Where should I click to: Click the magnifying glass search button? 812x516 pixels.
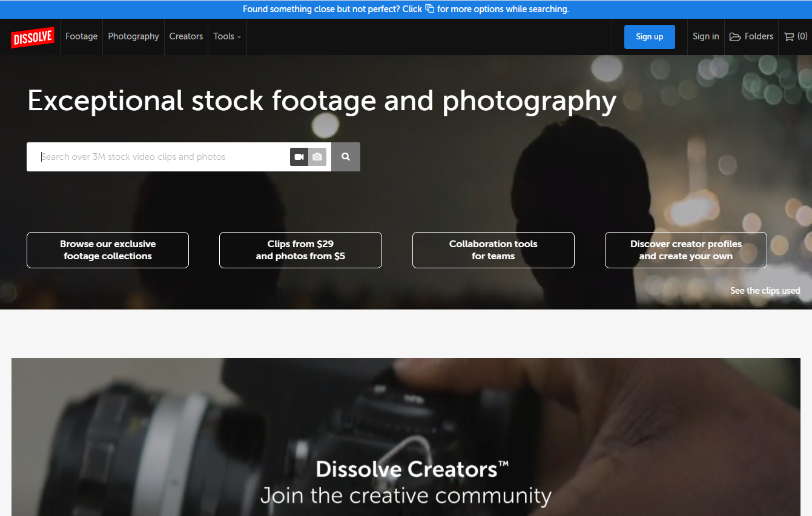coord(346,157)
